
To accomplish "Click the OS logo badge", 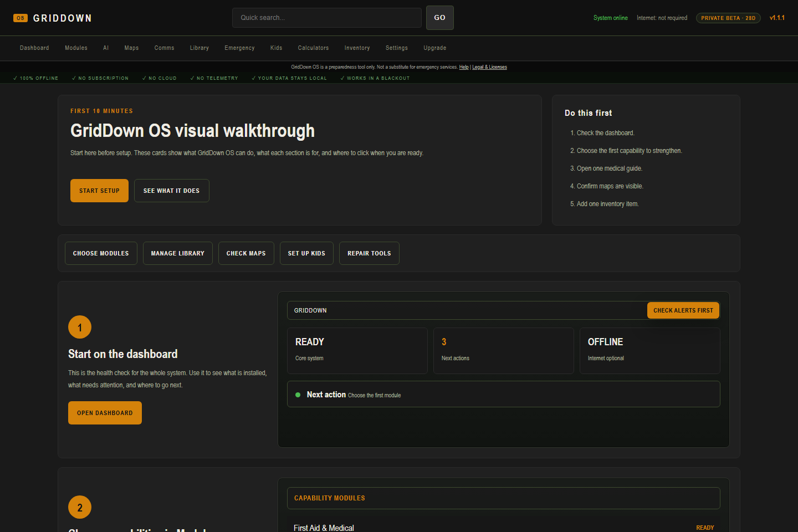I will (20, 18).
